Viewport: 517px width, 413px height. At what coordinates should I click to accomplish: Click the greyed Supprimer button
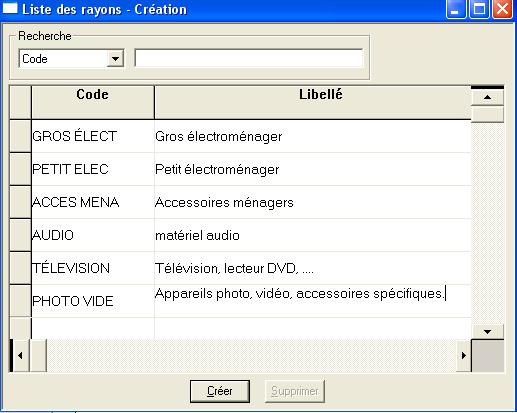tap(295, 391)
